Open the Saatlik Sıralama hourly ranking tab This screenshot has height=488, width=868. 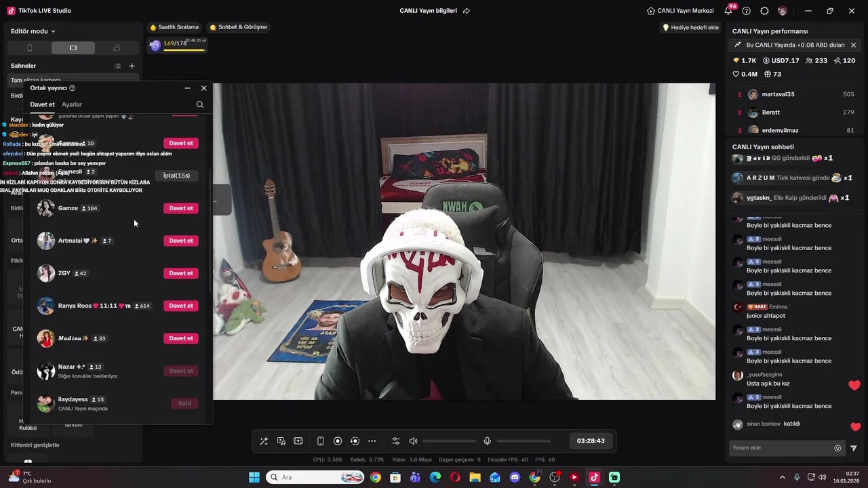coord(174,27)
